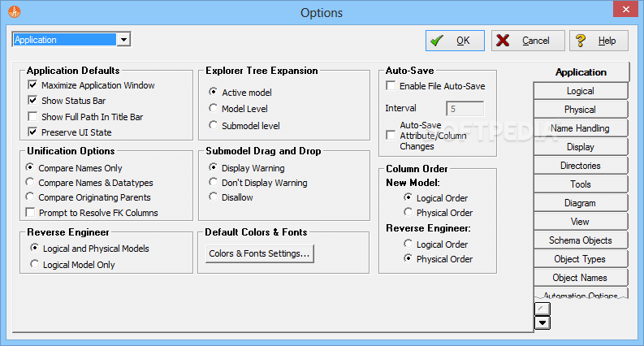This screenshot has height=346, width=644.
Task: Select Compare Names & Datatypes option
Action: point(32,184)
